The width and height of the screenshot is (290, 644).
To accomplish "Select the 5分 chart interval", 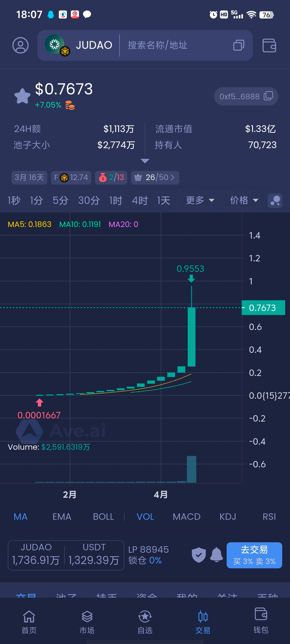I will click(x=60, y=200).
